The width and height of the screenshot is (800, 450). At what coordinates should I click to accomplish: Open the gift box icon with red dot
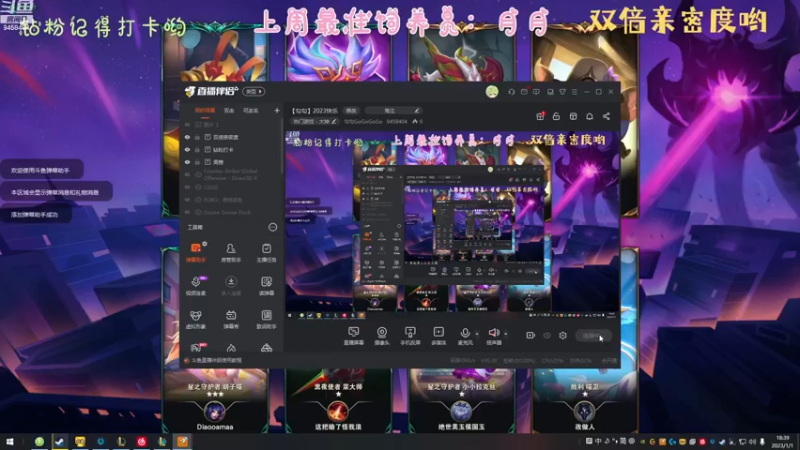[x=540, y=116]
